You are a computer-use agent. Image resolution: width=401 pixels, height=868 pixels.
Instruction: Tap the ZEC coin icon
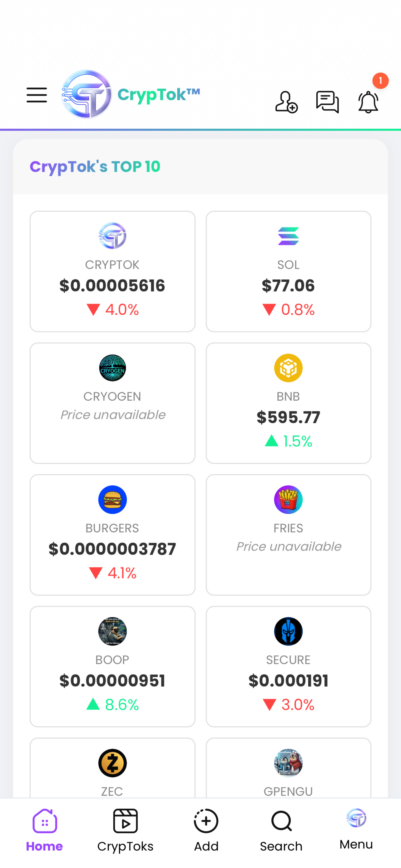click(x=112, y=763)
